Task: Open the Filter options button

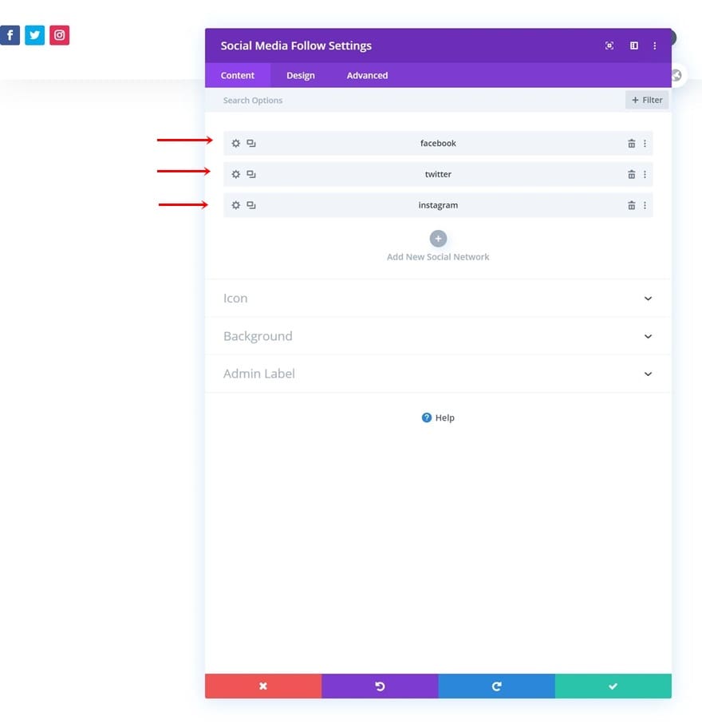Action: (647, 100)
